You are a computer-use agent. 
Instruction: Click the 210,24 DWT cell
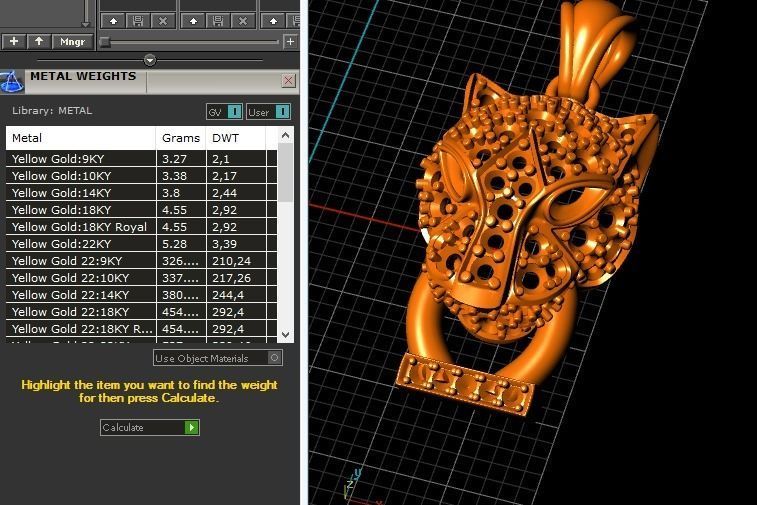pyautogui.click(x=236, y=261)
